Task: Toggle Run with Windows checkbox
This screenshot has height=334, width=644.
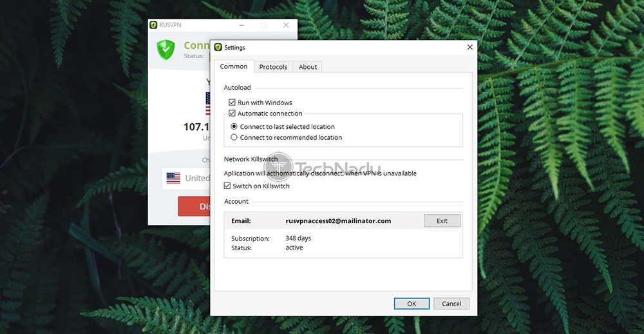Action: point(232,103)
